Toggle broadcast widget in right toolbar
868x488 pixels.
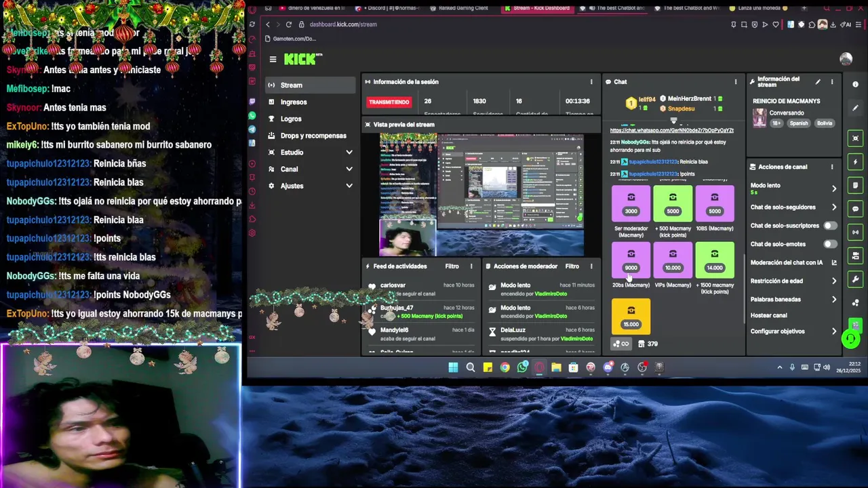coord(855,232)
